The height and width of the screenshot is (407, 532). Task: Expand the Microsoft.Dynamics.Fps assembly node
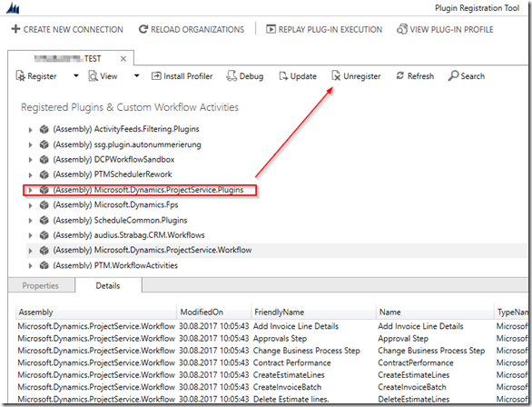(30, 205)
